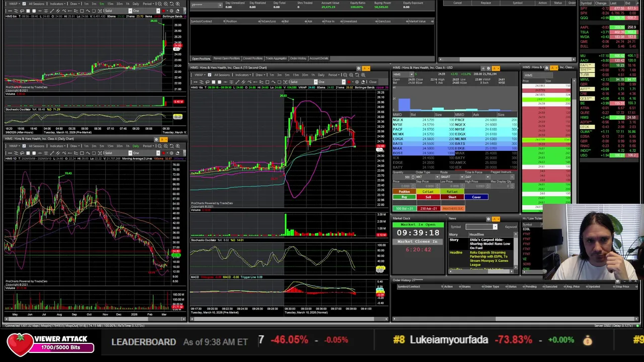Select parallel channel tool in 15 second chart

pos(244,82)
